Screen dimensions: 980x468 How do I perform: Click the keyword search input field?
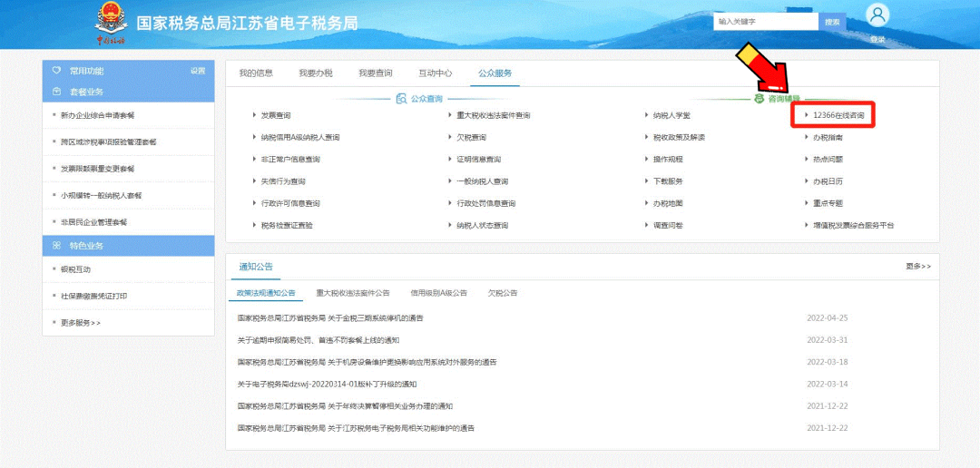tap(766, 21)
